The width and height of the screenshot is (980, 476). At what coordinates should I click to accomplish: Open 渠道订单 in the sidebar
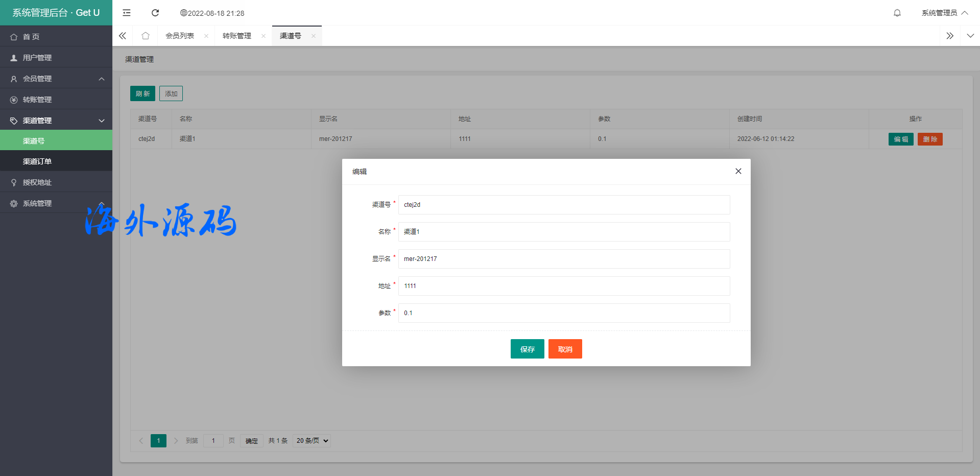point(37,161)
